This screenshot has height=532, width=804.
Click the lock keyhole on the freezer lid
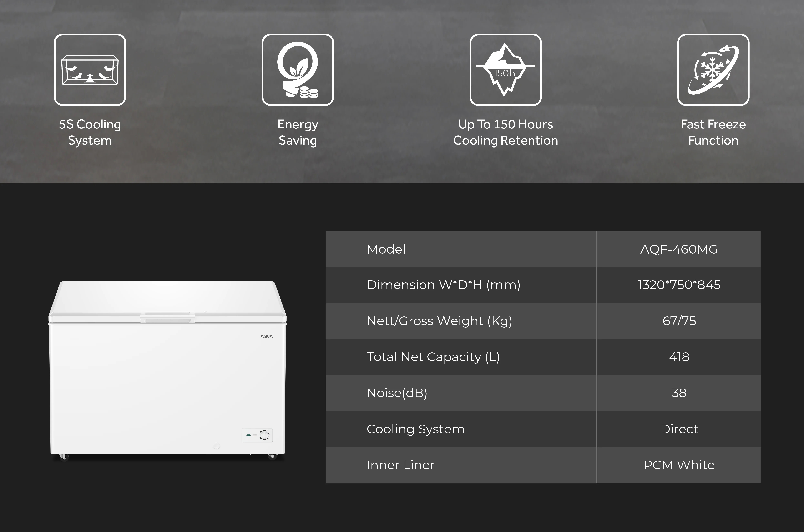tap(204, 311)
